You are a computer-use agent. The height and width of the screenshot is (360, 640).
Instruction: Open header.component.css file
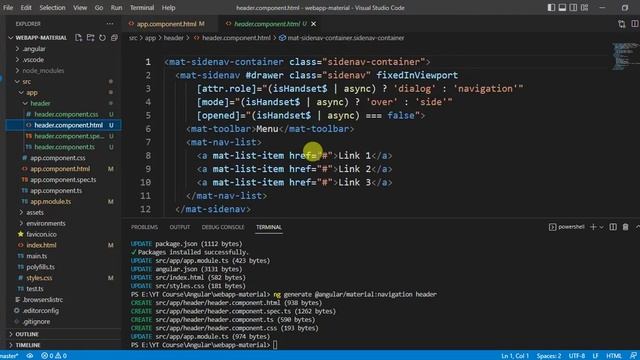pyautogui.click(x=66, y=114)
